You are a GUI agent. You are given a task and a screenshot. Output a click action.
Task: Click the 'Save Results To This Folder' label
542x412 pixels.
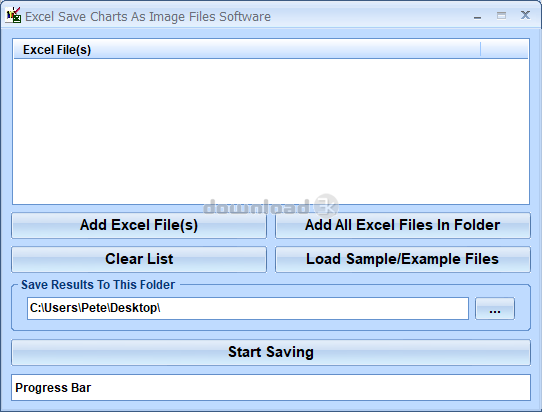98,285
